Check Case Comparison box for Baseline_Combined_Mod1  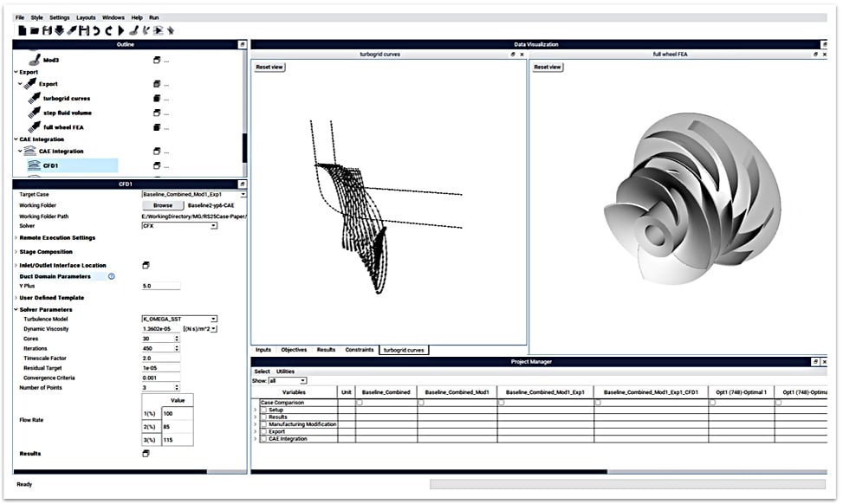pos(421,403)
